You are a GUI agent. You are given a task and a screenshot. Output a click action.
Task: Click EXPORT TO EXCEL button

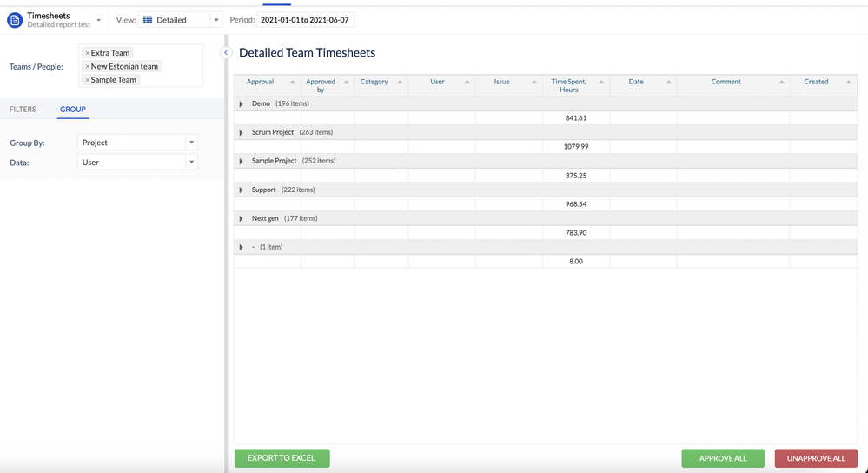[282, 458]
